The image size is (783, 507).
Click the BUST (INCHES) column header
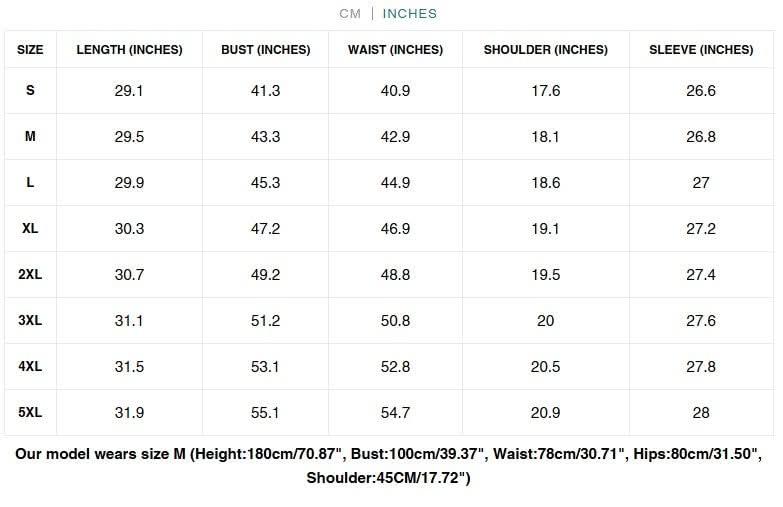pos(266,49)
